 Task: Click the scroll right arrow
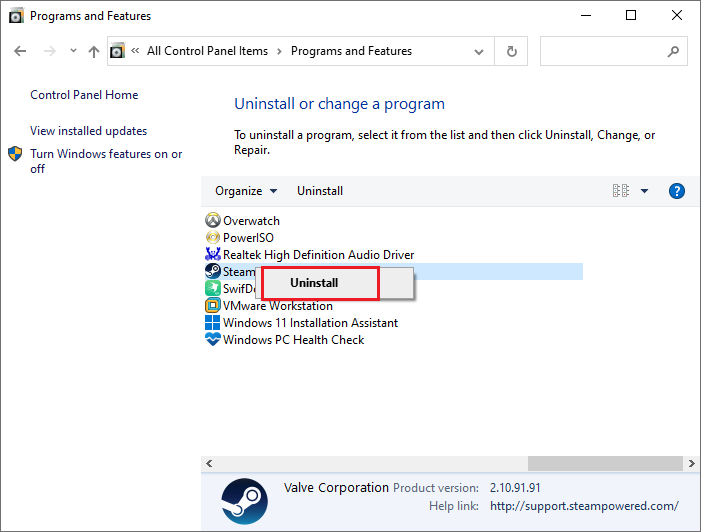[x=691, y=464]
